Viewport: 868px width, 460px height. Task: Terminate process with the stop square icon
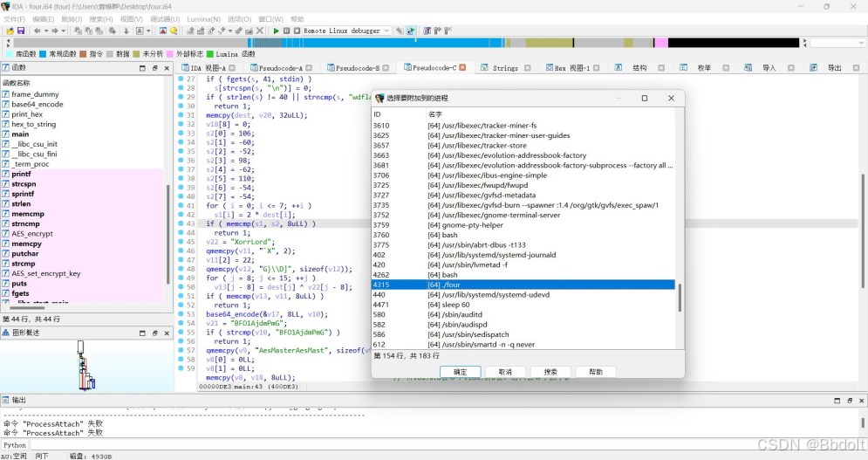click(297, 31)
